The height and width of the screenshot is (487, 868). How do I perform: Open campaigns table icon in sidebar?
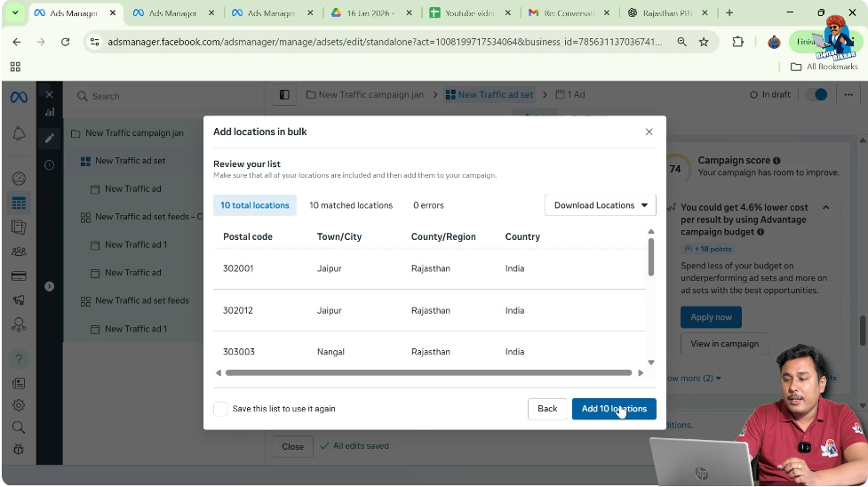coord(19,204)
